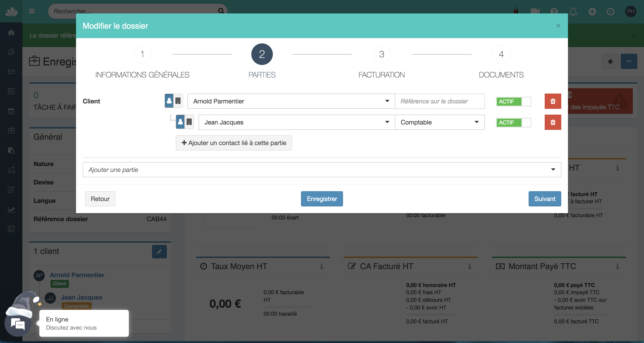This screenshot has width=644, height=343.
Task: Click the CAB44 reference value
Action: pyautogui.click(x=157, y=219)
